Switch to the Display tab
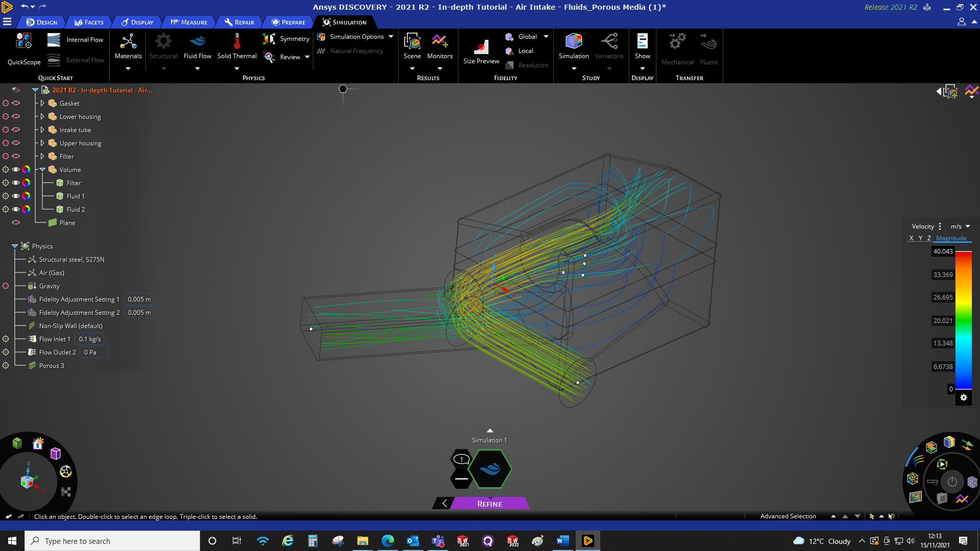980x551 pixels. click(x=137, y=22)
